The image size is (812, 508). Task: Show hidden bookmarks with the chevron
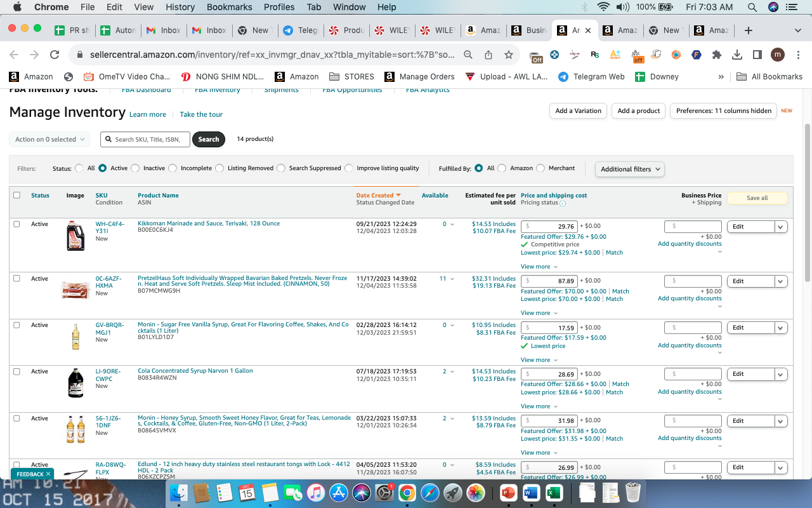click(x=721, y=77)
